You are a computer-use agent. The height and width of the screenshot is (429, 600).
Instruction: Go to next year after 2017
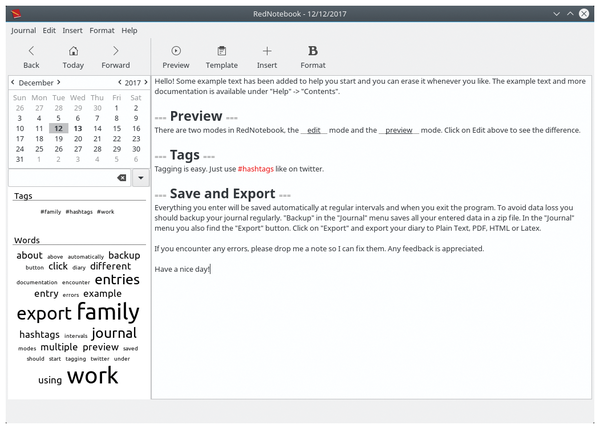click(x=146, y=82)
